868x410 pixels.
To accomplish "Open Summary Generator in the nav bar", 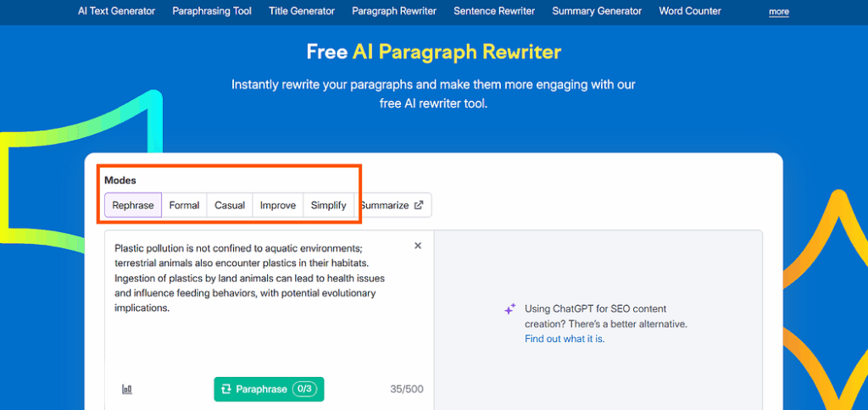I will (x=597, y=11).
